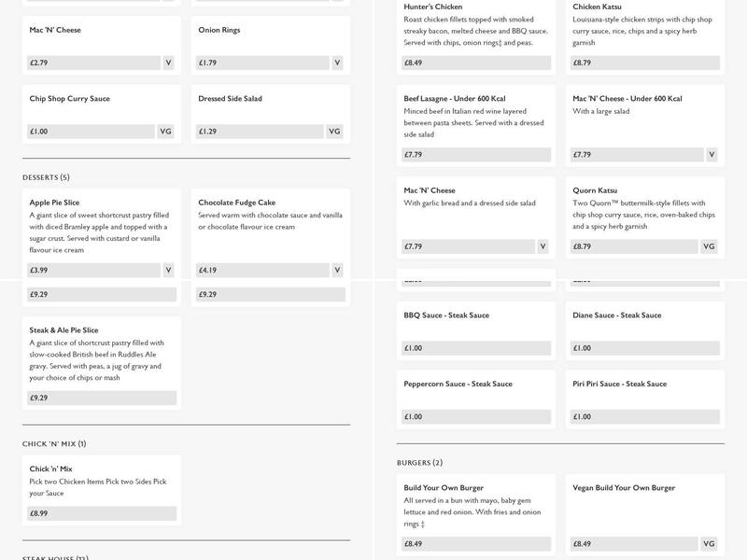The height and width of the screenshot is (560, 747).
Task: Click the V badge on Mac 'N' Cheese side
Action: tap(168, 63)
